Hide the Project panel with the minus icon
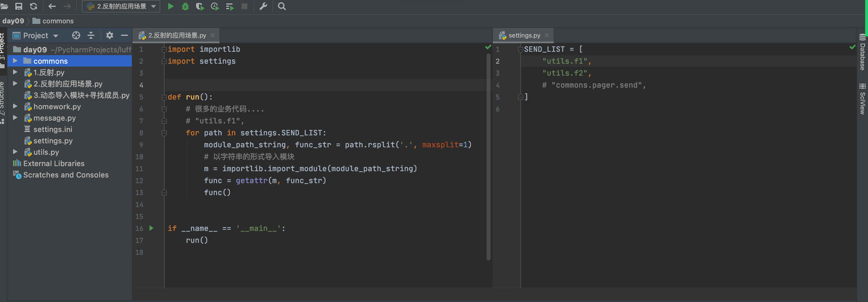 124,35
